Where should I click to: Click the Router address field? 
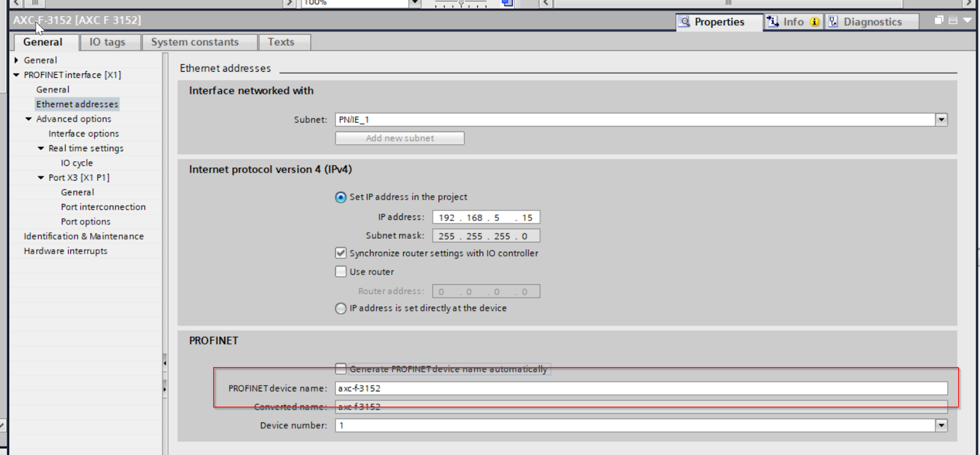(x=486, y=291)
